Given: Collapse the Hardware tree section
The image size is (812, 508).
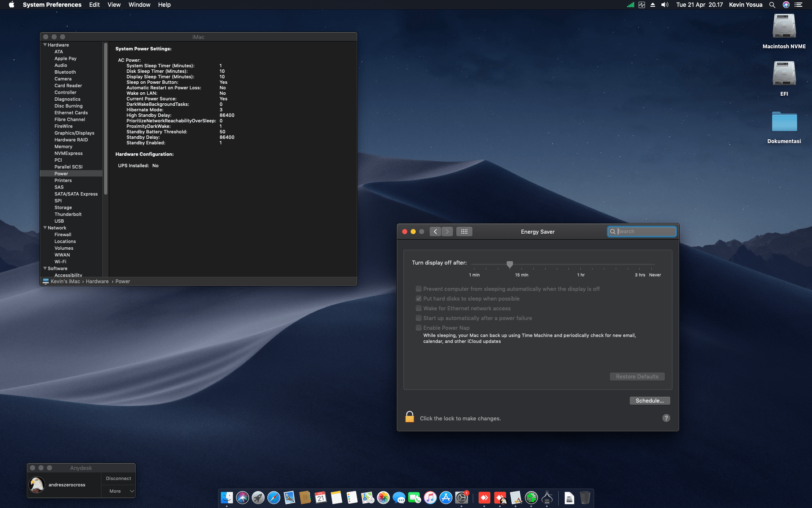Looking at the screenshot, I should (x=45, y=45).
